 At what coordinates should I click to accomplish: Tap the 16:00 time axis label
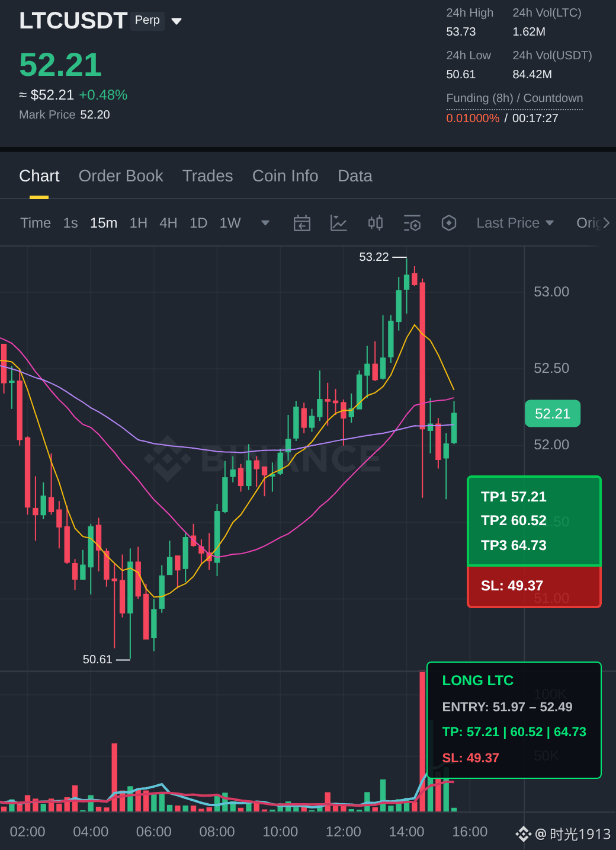pyautogui.click(x=470, y=832)
